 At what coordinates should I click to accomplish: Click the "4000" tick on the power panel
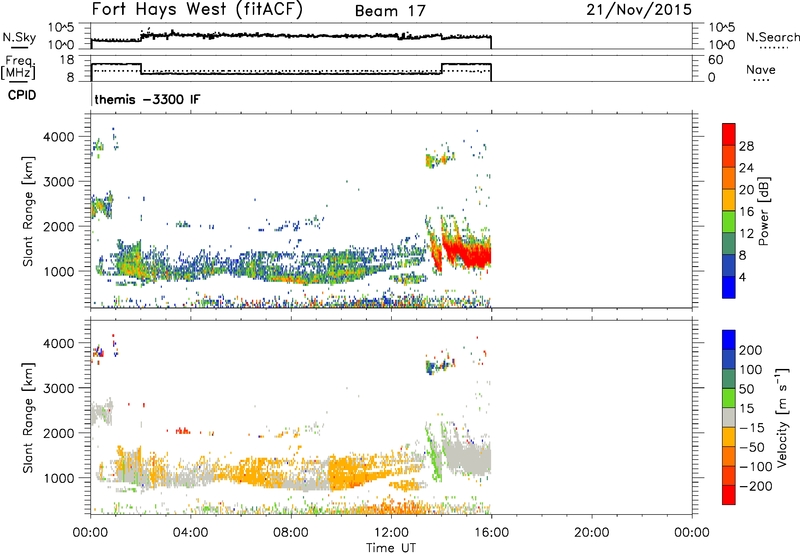coord(59,137)
